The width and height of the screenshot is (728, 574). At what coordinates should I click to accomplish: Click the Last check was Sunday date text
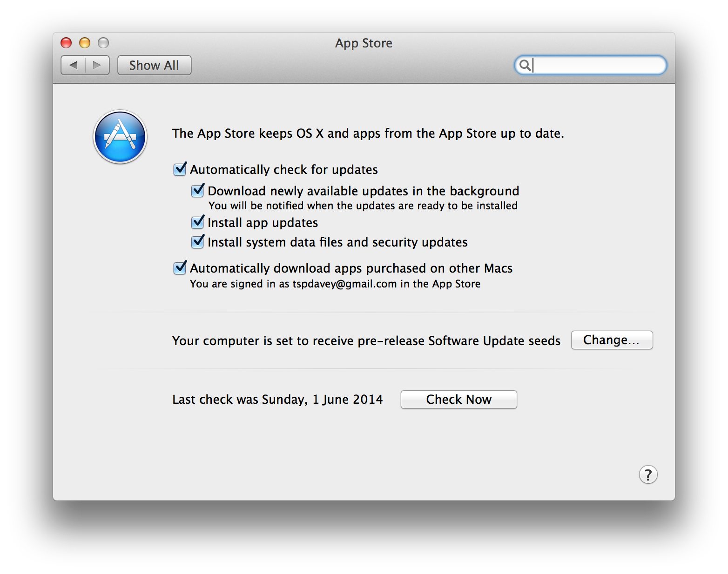(x=277, y=400)
